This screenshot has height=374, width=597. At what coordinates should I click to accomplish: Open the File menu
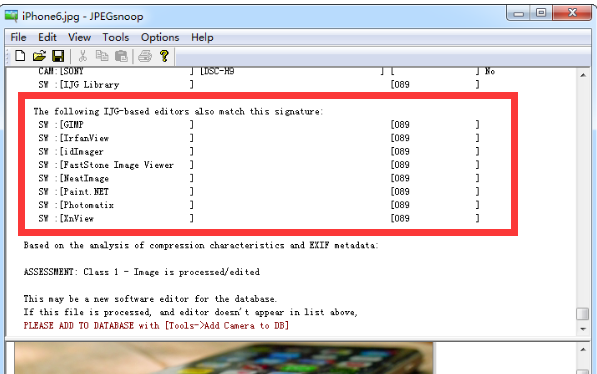pos(18,37)
